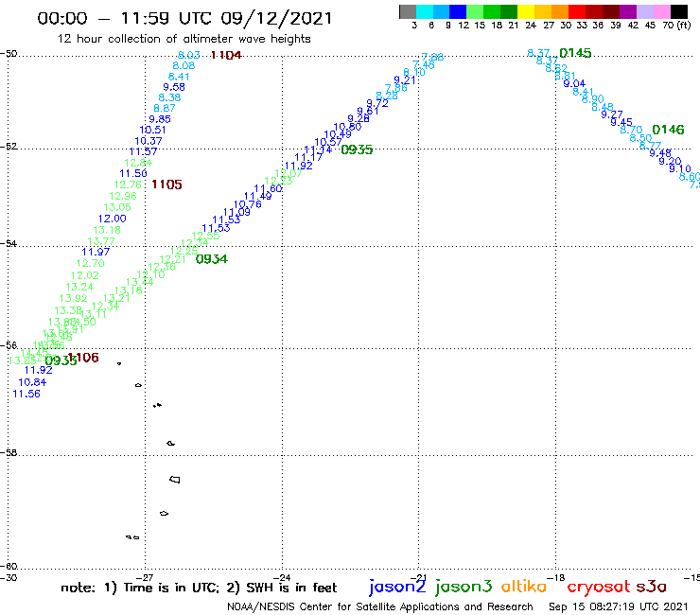Click the wave height value 11.97
This screenshot has width=700, height=615.
(96, 252)
